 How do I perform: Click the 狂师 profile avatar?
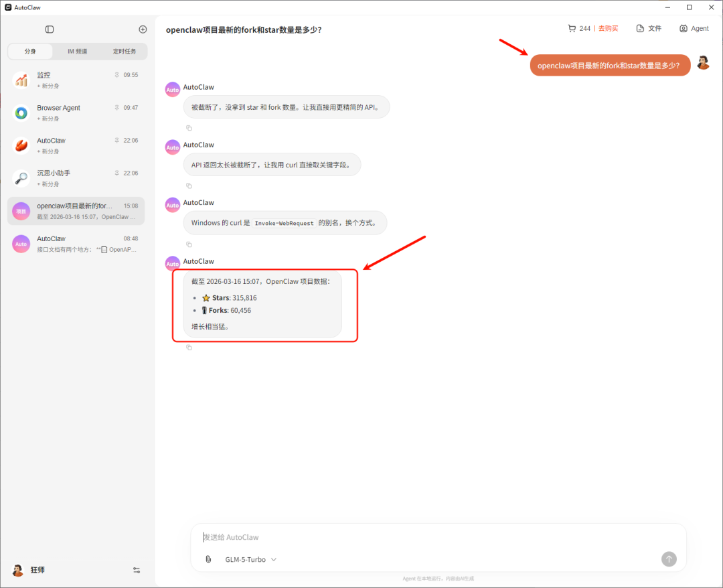point(18,571)
